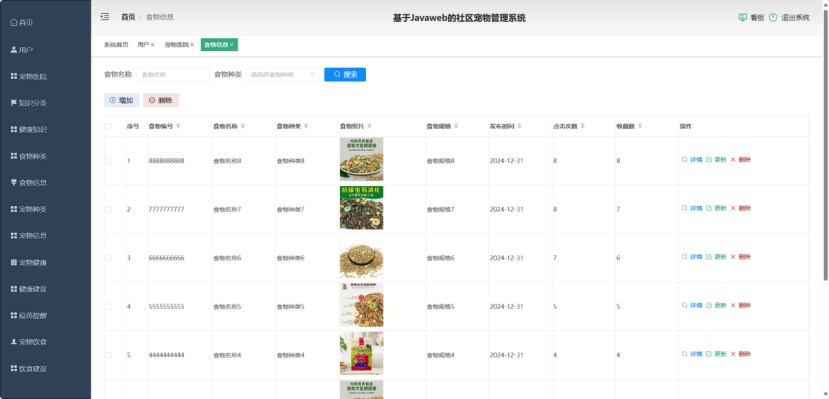Focus the 食物名称 search input field
Screen dimensions: 829x399
[173, 75]
